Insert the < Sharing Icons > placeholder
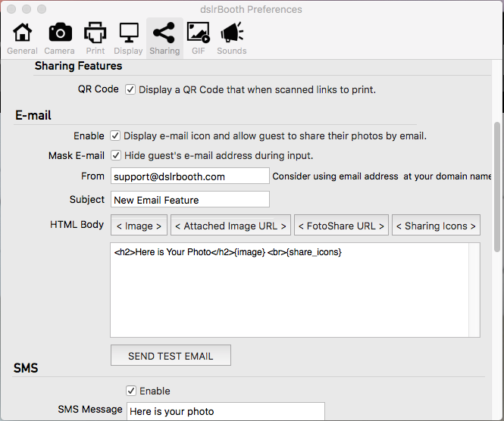Screen dimensions: 504x421 pyautogui.click(x=436, y=225)
